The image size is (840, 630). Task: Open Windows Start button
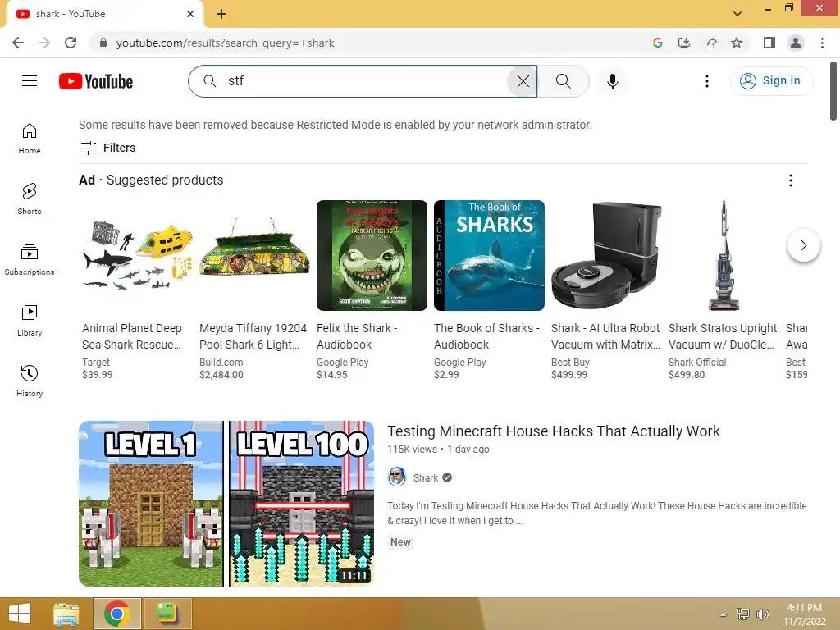click(x=20, y=614)
